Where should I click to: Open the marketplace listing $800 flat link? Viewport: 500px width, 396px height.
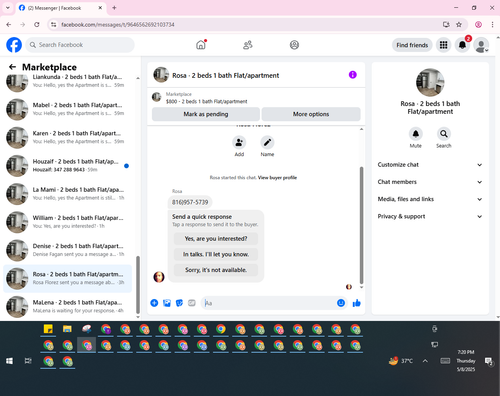(x=206, y=101)
